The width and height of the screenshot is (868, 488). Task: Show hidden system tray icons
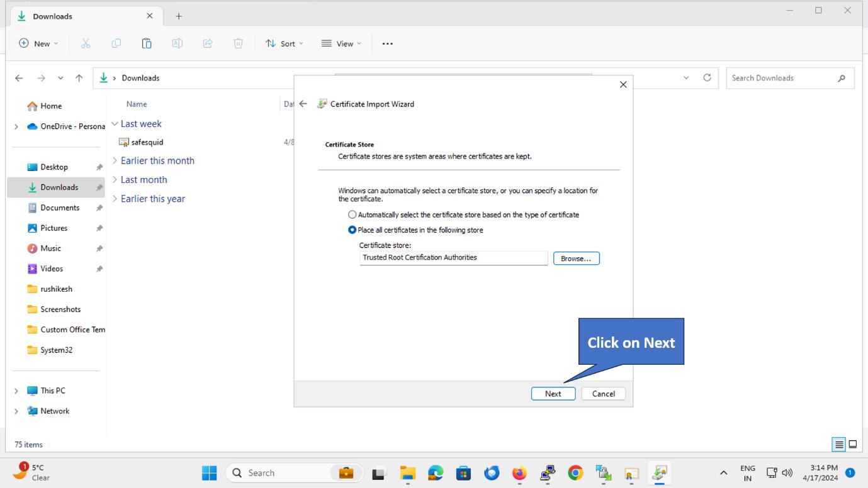724,473
